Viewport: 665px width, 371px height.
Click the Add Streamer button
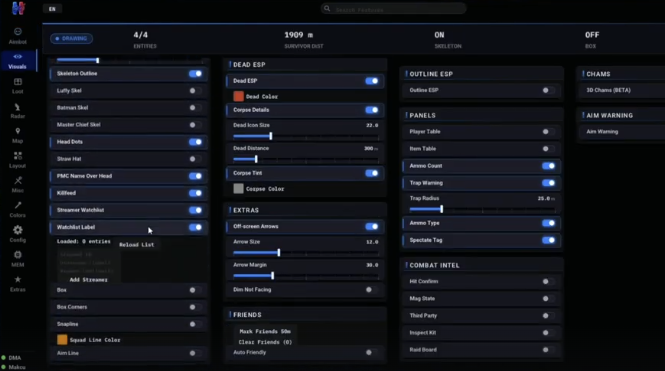click(x=89, y=280)
